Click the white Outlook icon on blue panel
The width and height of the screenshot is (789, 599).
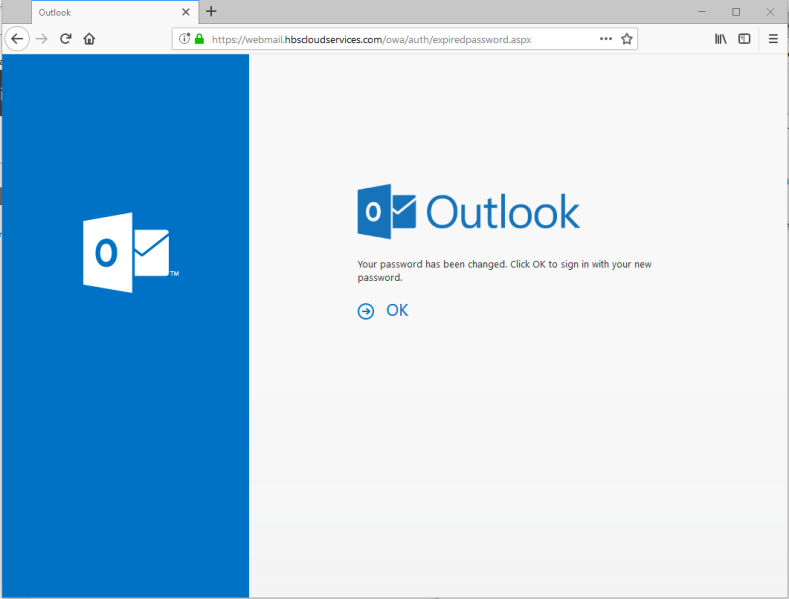tap(131, 253)
